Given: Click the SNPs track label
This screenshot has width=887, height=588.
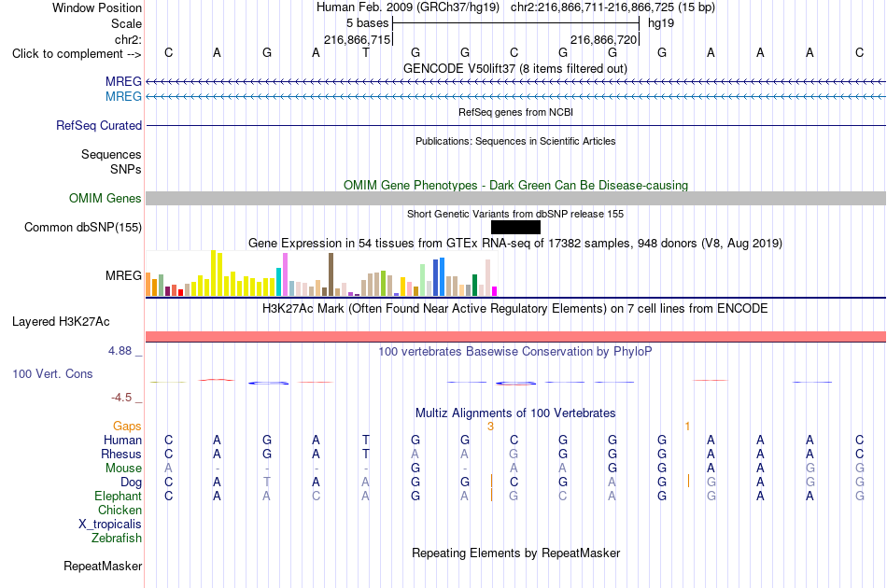Looking at the screenshot, I should click(x=126, y=169).
